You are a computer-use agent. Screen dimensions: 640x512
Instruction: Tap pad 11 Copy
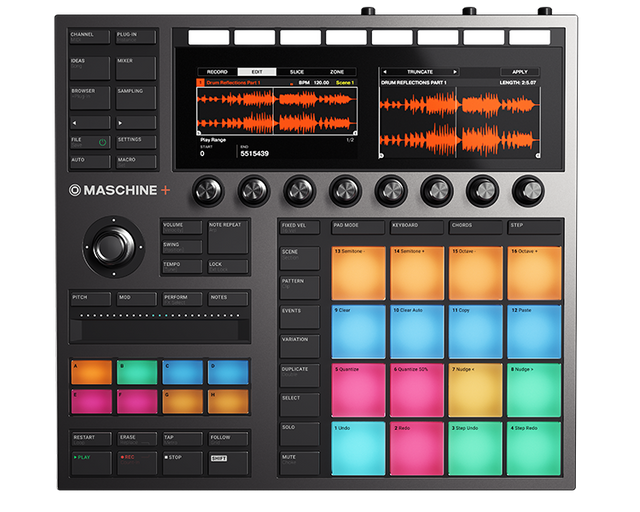click(475, 331)
